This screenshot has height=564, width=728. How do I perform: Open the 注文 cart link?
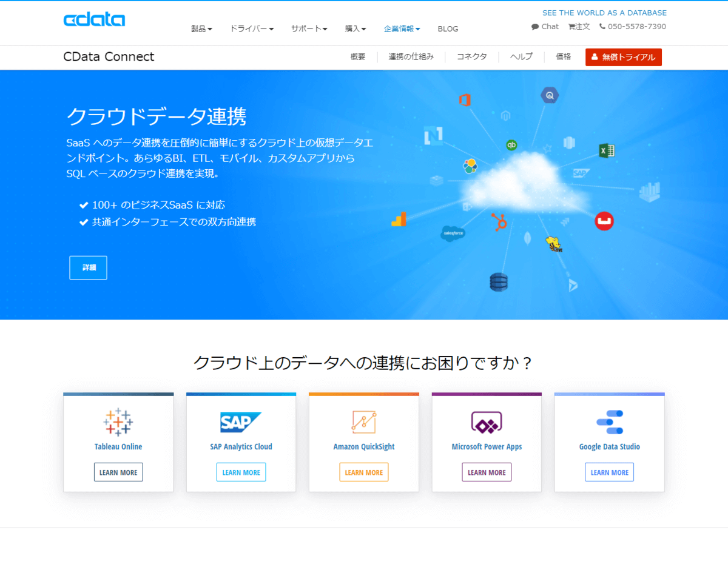pyautogui.click(x=579, y=27)
